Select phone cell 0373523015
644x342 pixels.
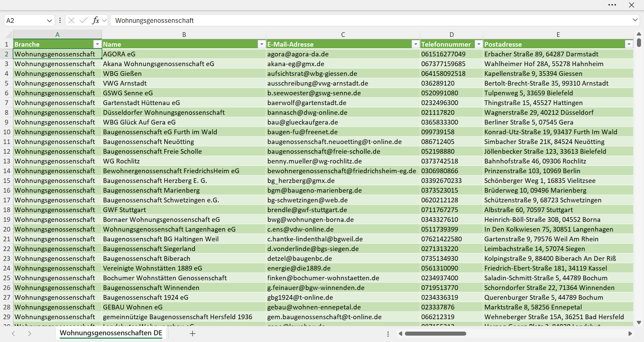tap(451, 190)
